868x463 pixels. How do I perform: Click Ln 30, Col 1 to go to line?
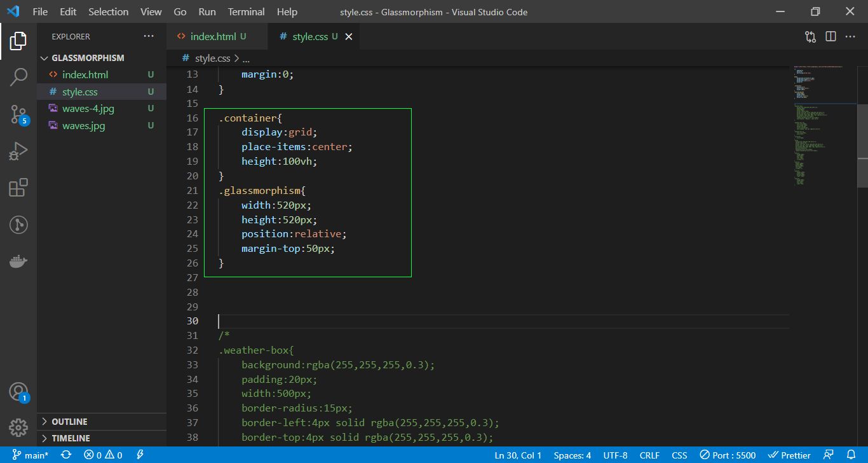518,455
